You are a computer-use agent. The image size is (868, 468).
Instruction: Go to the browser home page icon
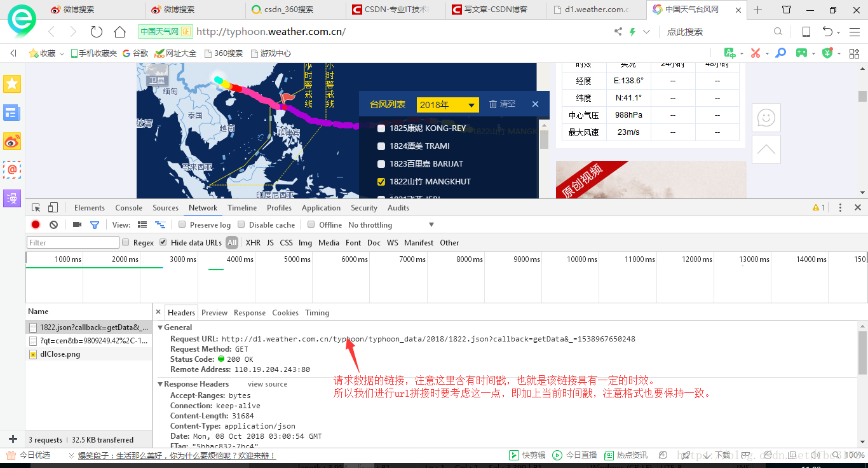click(x=119, y=32)
